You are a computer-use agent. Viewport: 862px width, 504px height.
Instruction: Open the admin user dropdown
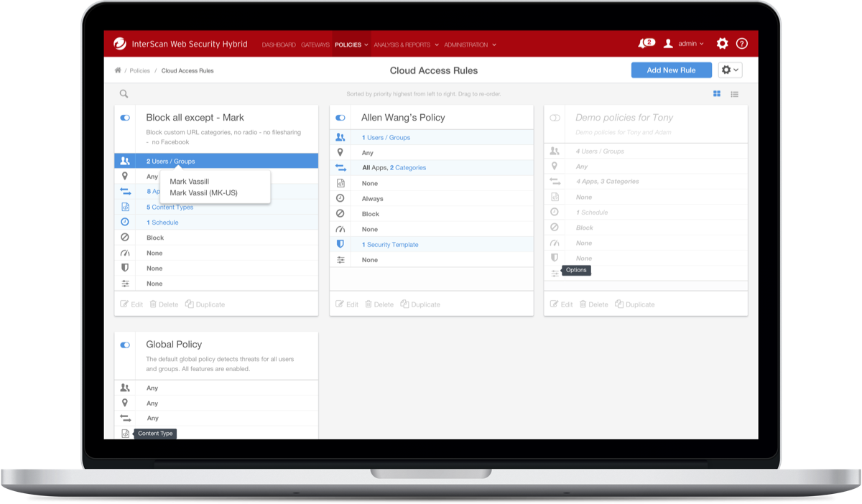pyautogui.click(x=684, y=44)
